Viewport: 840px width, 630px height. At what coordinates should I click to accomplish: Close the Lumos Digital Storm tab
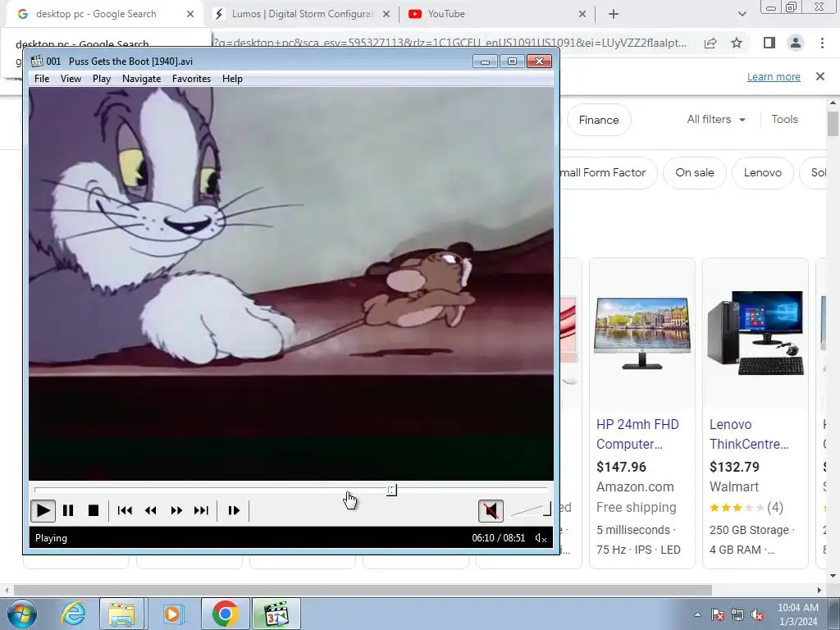click(x=386, y=14)
